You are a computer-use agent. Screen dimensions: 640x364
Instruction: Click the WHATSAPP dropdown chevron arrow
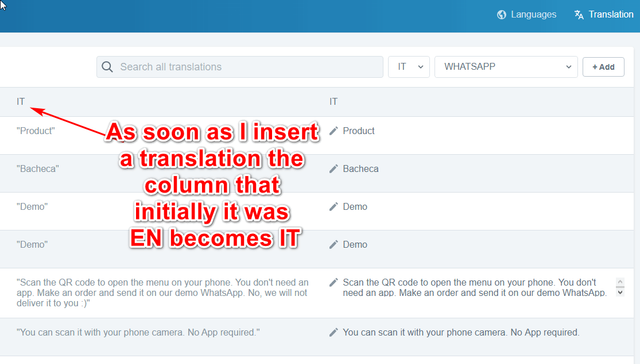[569, 67]
